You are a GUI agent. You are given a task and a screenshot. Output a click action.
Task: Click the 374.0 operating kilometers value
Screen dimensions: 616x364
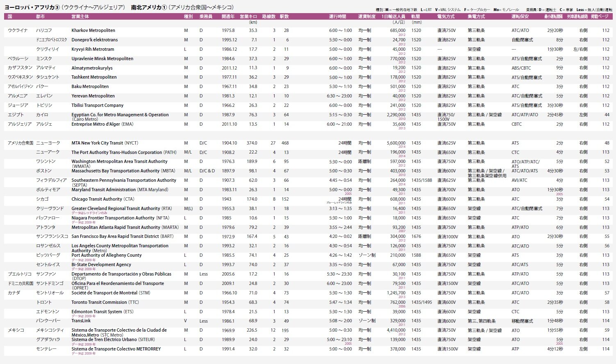pyautogui.click(x=252, y=143)
